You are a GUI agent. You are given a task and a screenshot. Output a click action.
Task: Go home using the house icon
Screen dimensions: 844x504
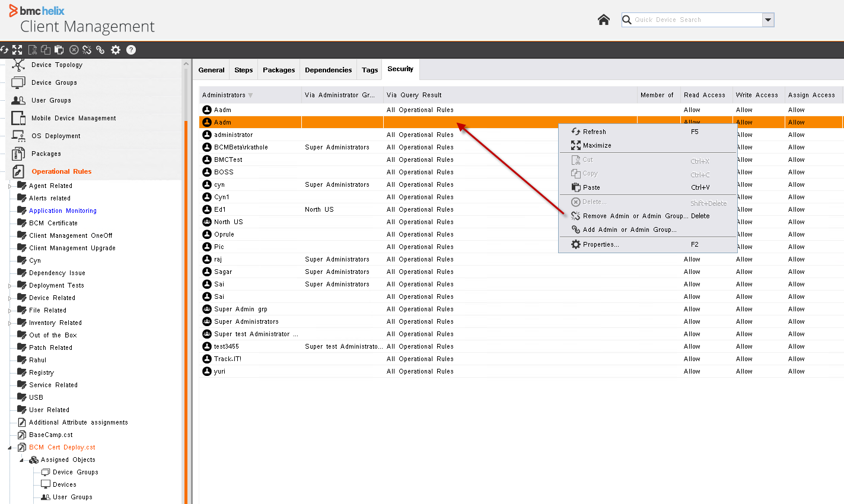pos(604,20)
